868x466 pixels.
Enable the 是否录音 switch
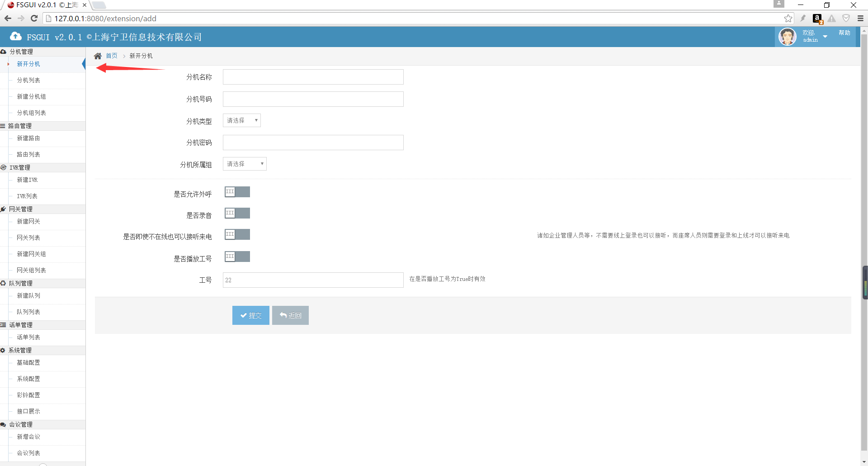coord(237,213)
